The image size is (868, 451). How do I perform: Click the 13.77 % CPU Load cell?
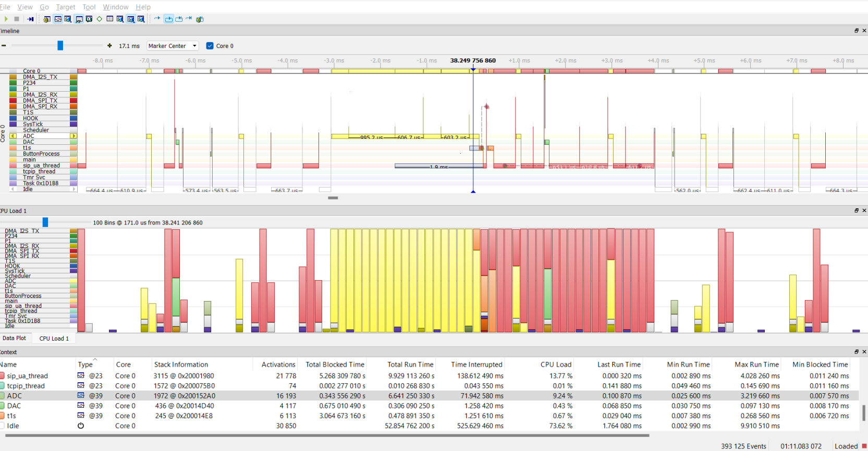click(561, 375)
